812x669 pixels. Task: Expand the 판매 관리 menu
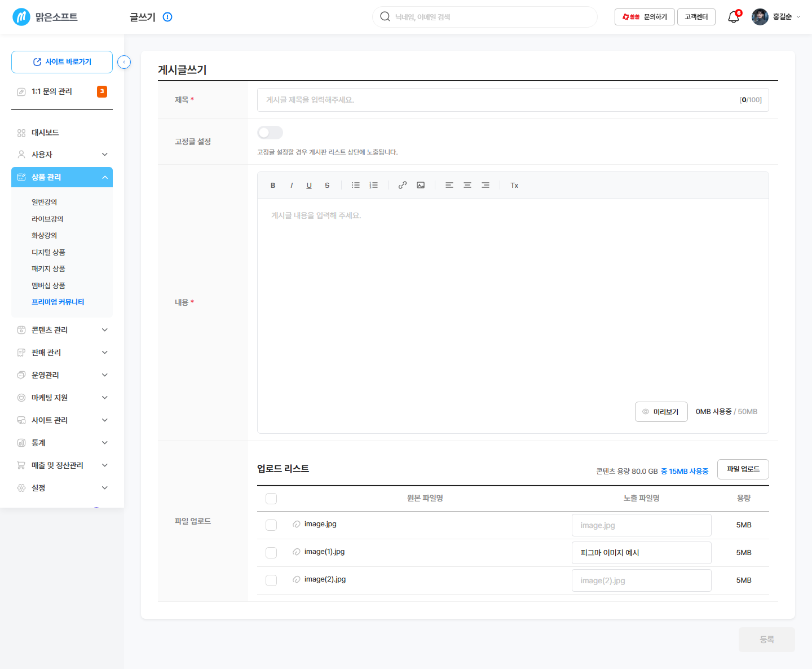(x=62, y=353)
